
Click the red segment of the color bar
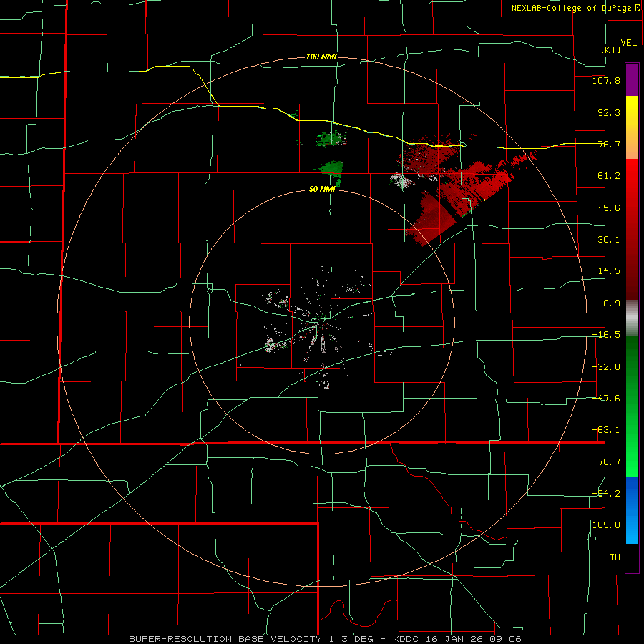632,229
